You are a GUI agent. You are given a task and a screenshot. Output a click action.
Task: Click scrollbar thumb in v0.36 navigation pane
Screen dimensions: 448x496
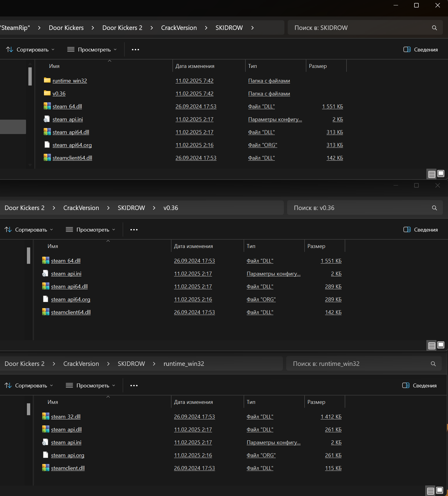[28, 255]
